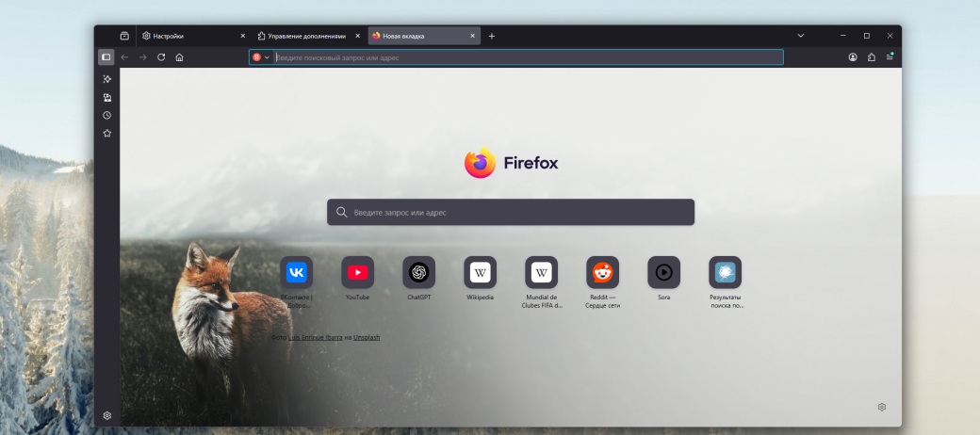Go to the Home page icon
Viewport: 980px width, 435px height.
tap(179, 57)
